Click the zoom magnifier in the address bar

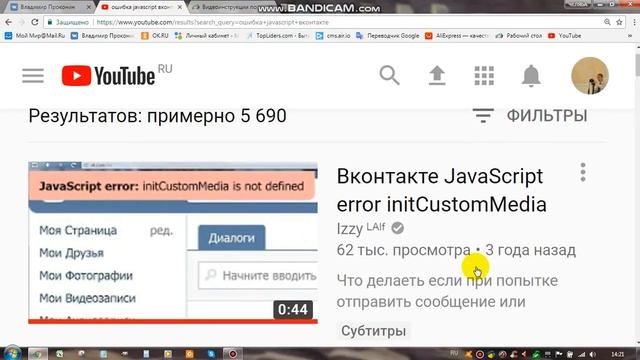[607, 22]
